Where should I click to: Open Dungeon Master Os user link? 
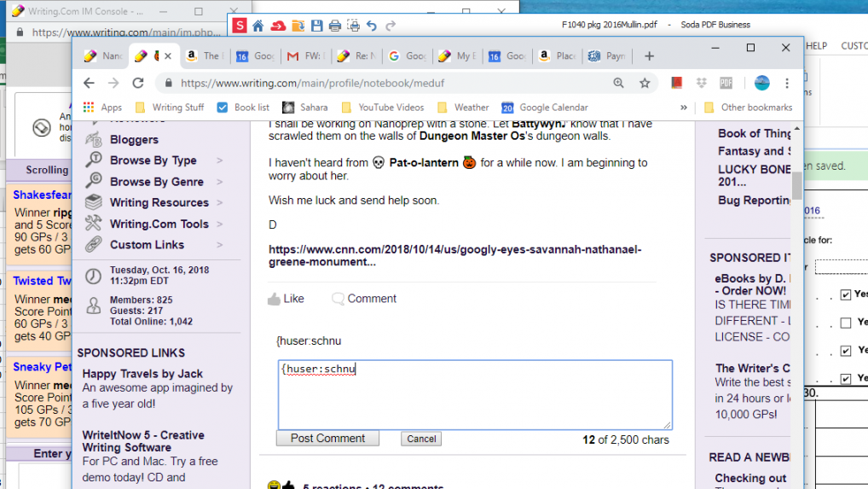pyautogui.click(x=472, y=136)
